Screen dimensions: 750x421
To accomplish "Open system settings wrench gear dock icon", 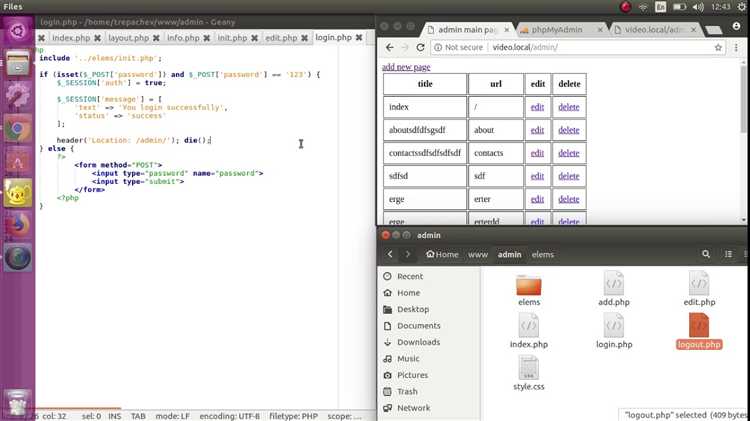I will coord(18,96).
